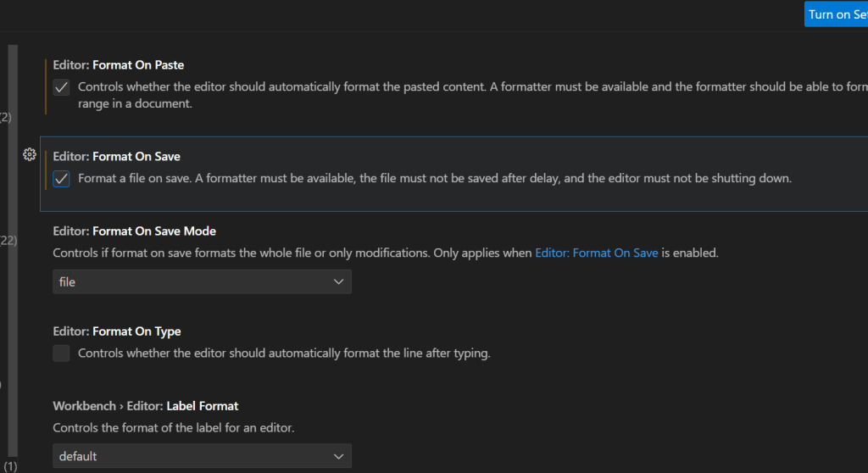The width and height of the screenshot is (868, 473).
Task: Click the Format On Save description text
Action: [x=434, y=179]
